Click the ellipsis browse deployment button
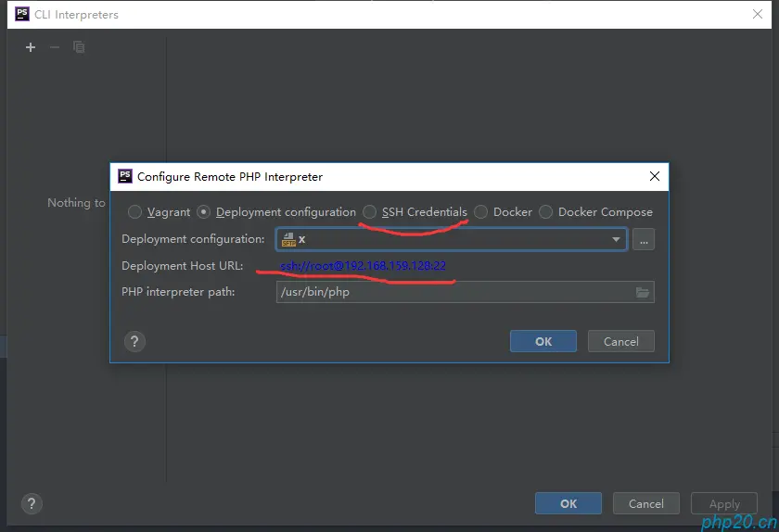This screenshot has height=532, width=779. click(x=644, y=239)
